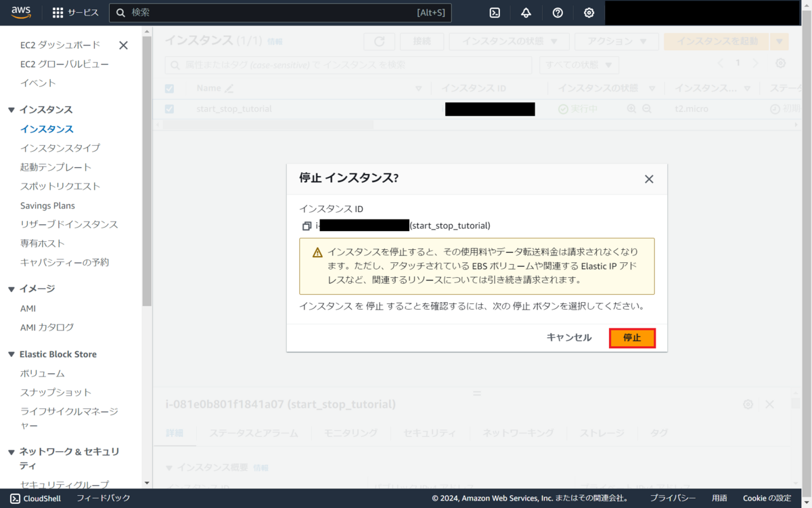Click the 接続 button
Viewport: 812px width, 508px height.
click(x=422, y=41)
